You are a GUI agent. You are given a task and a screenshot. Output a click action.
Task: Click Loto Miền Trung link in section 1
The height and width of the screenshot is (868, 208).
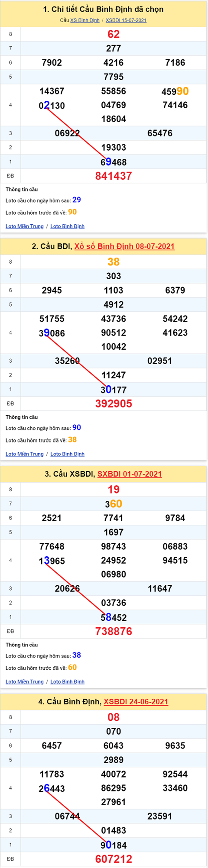25,226
